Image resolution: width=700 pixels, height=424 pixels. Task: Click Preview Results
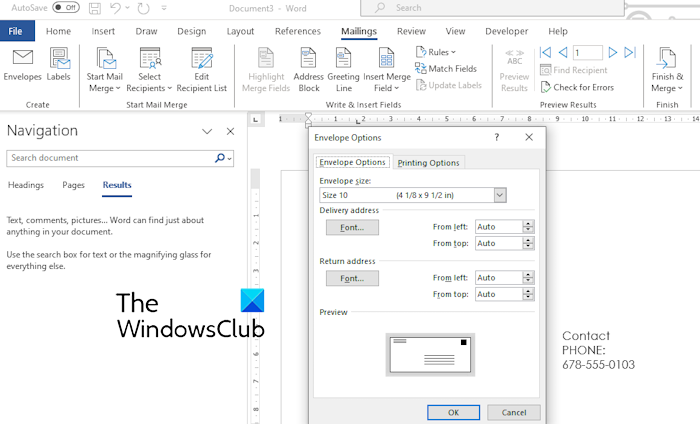pyautogui.click(x=514, y=71)
